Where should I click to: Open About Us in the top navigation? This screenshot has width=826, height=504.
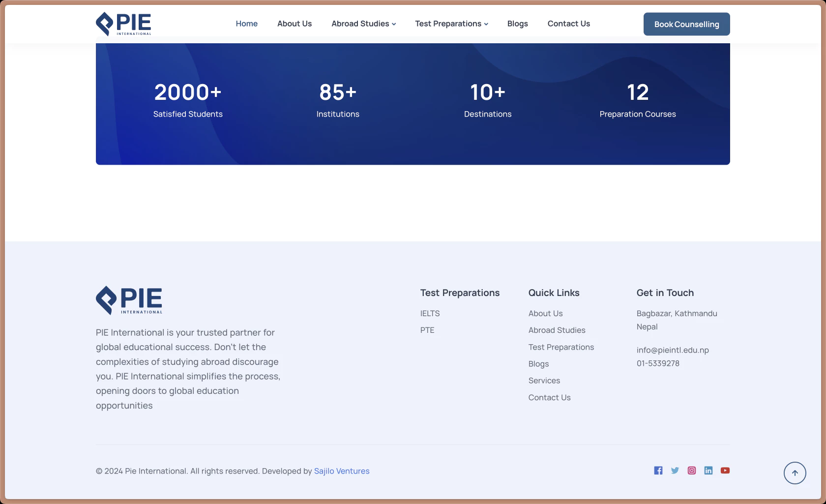pyautogui.click(x=294, y=24)
